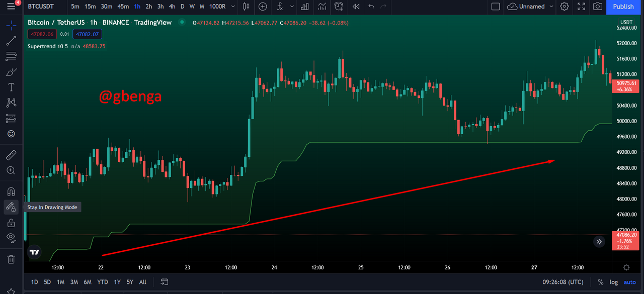Viewport: 644px width, 294px height.
Task: Toggle magnet mode
Action: 11,191
